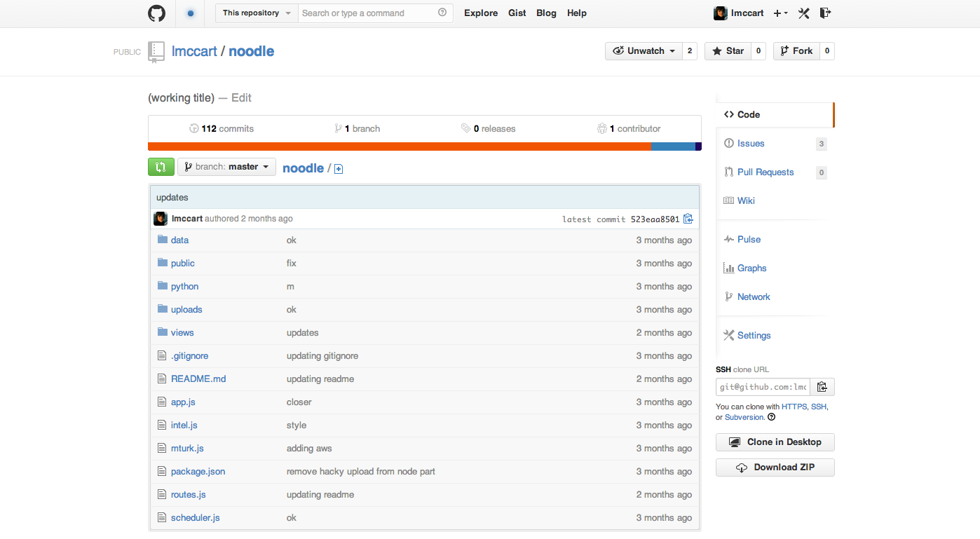Open the Graphs tab
980x539 pixels.
point(775,268)
